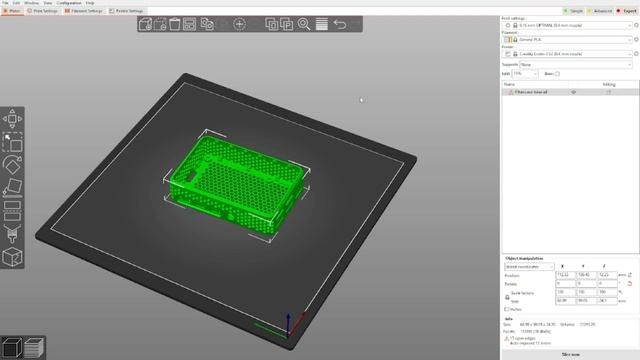Open the Variable layer height tool

322,24
